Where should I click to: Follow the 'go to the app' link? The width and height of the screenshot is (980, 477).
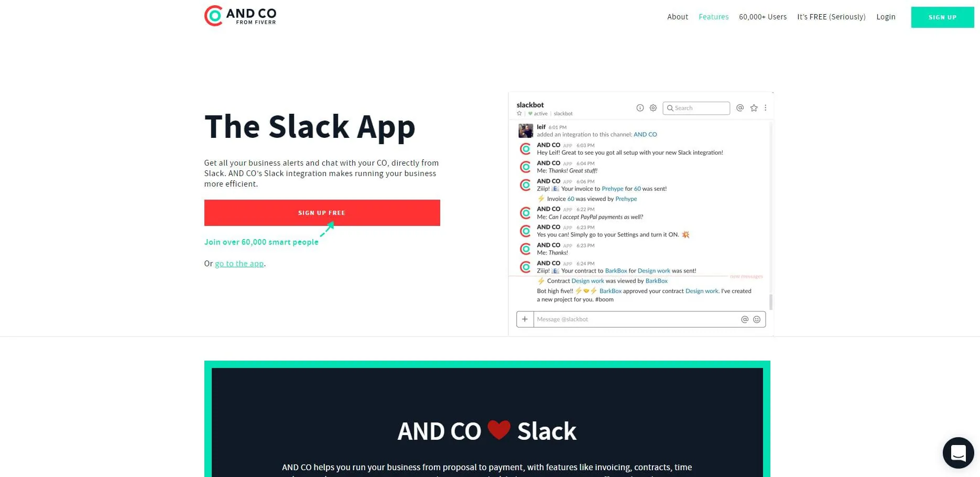coord(239,264)
